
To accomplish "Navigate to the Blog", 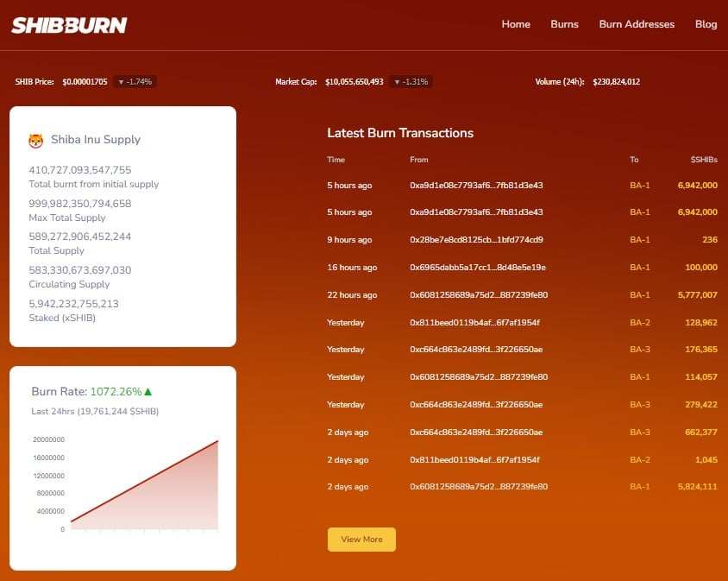I will click(x=706, y=24).
